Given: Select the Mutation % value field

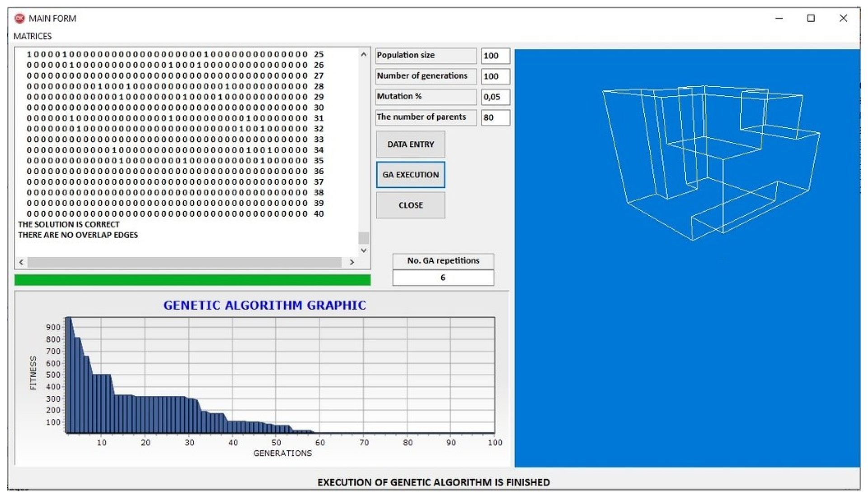Looking at the screenshot, I should click(x=495, y=97).
